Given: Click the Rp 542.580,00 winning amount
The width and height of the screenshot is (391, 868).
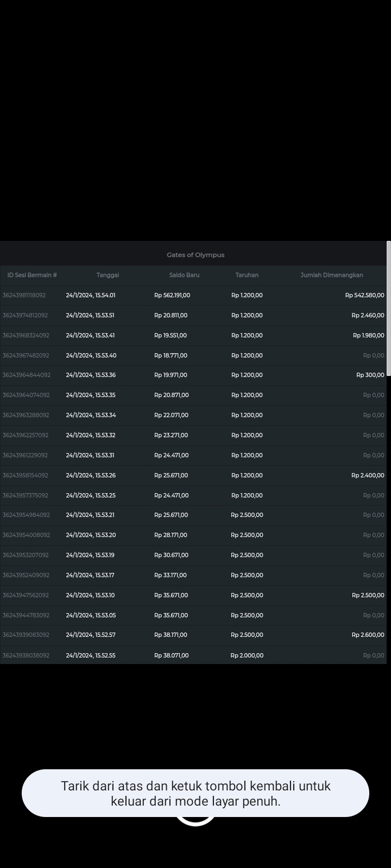Looking at the screenshot, I should point(364,295).
